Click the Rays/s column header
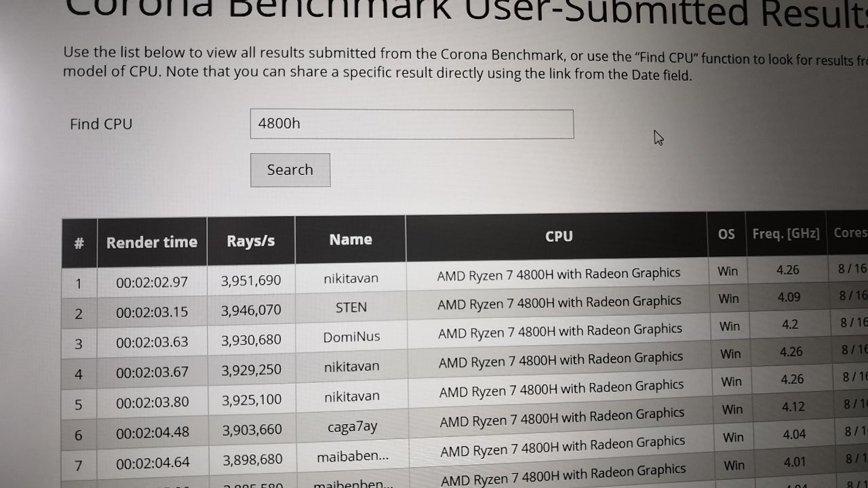Screen dimensions: 868x488 tap(251, 241)
